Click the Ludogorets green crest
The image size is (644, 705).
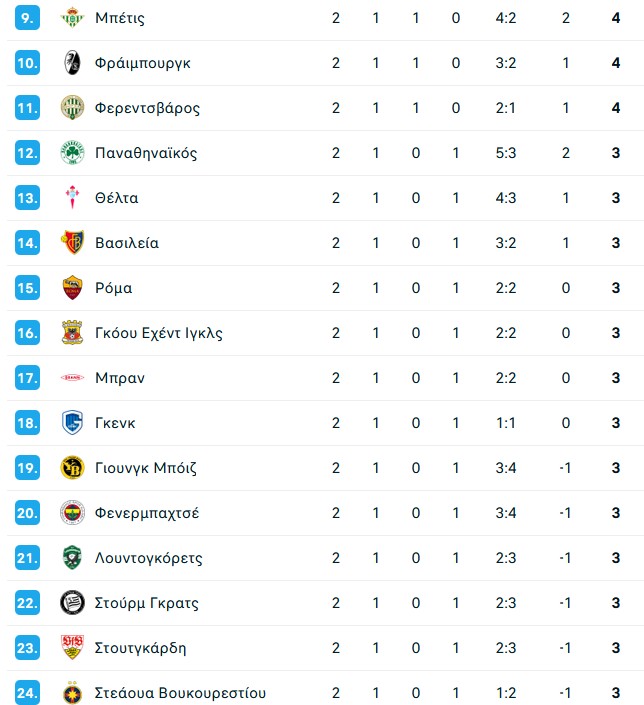72,558
